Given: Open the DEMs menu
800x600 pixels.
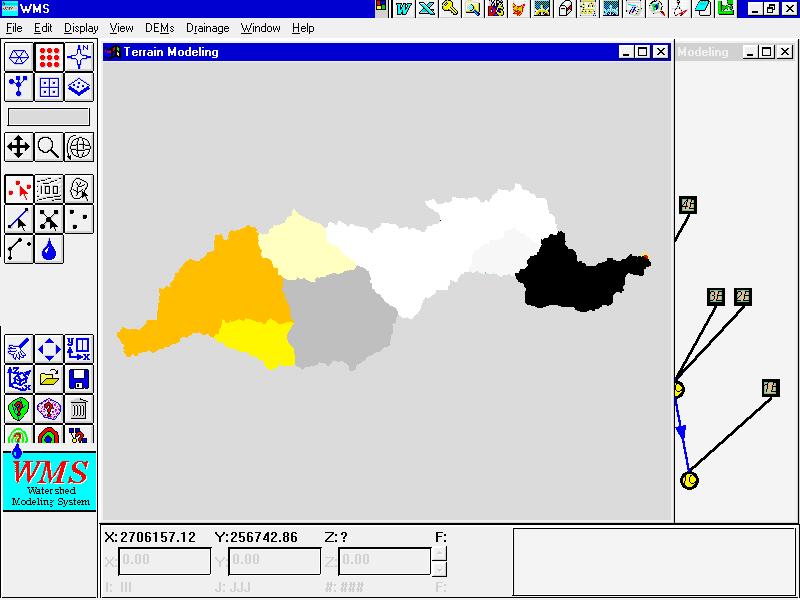Looking at the screenshot, I should tap(159, 29).
